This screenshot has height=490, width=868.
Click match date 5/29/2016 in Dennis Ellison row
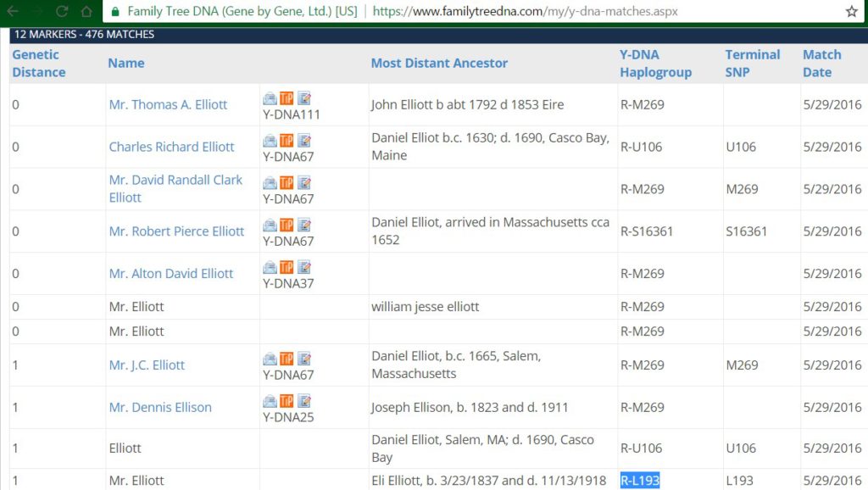coord(832,408)
